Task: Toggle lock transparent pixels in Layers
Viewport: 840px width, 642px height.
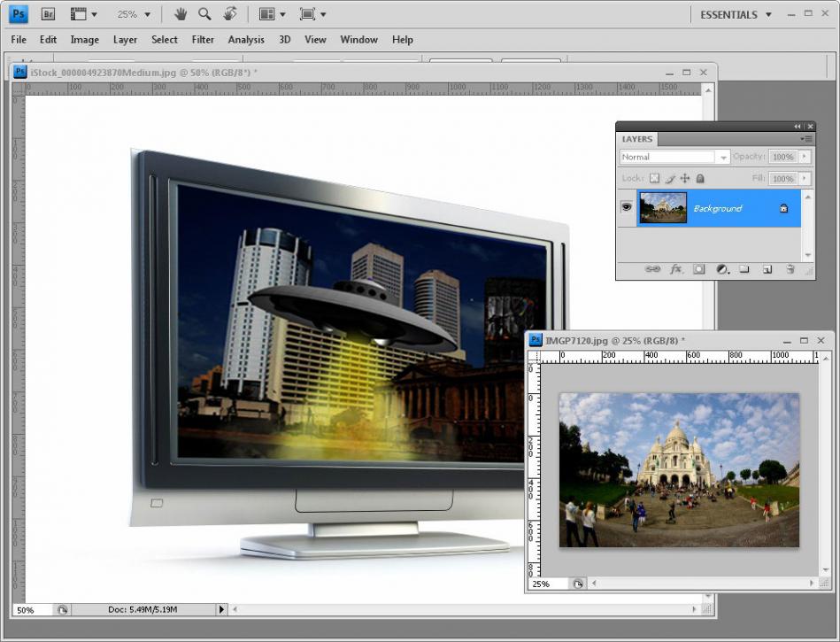Action: pyautogui.click(x=654, y=179)
